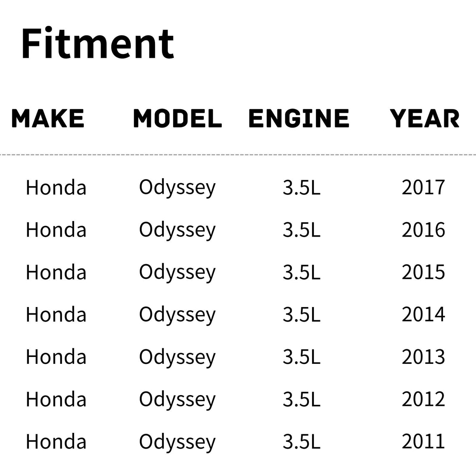476x476 pixels.
Task: Click Honda in the 2011 row
Action: 56,442
